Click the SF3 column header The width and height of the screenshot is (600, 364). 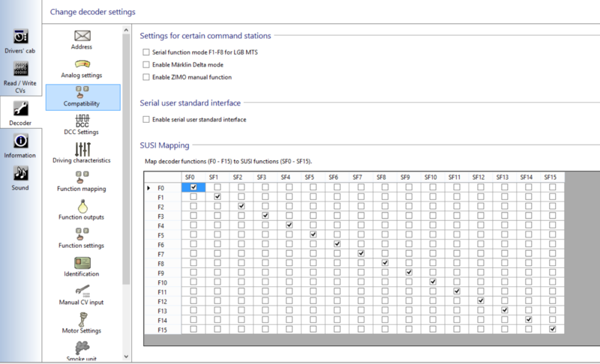coord(265,178)
